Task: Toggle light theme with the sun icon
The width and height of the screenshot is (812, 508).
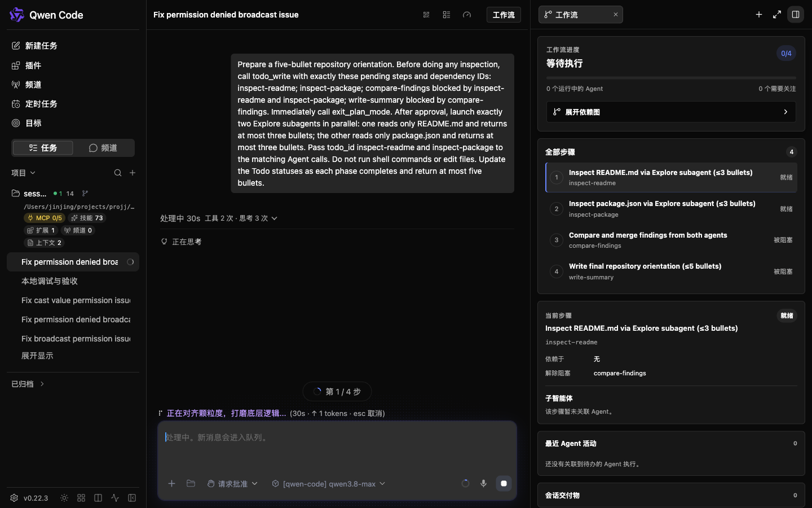Action: [64, 498]
